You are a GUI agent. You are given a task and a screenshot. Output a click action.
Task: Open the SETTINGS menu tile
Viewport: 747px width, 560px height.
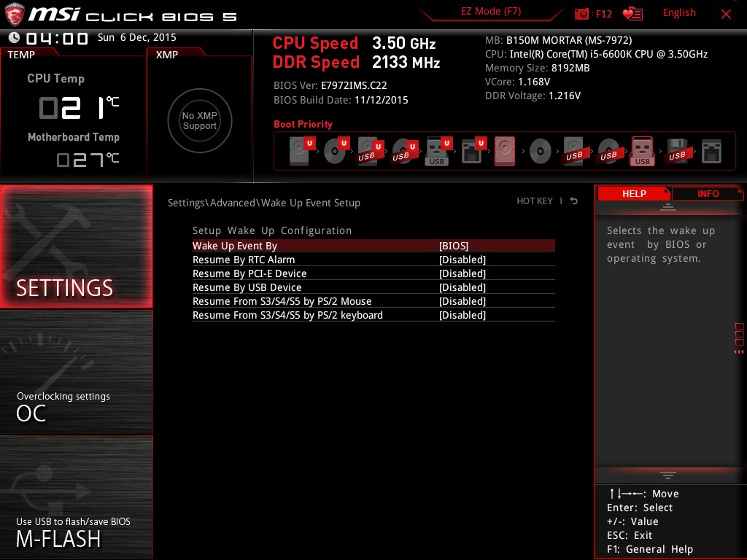76,246
